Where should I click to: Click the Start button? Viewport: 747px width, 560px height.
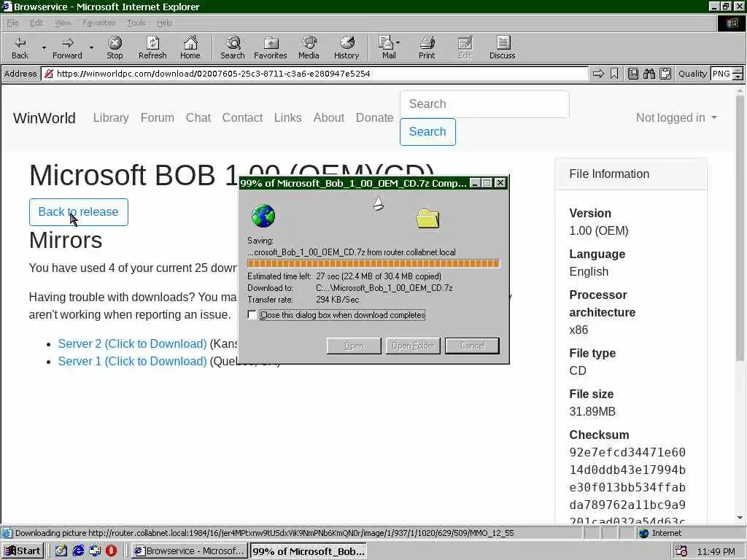point(23,551)
